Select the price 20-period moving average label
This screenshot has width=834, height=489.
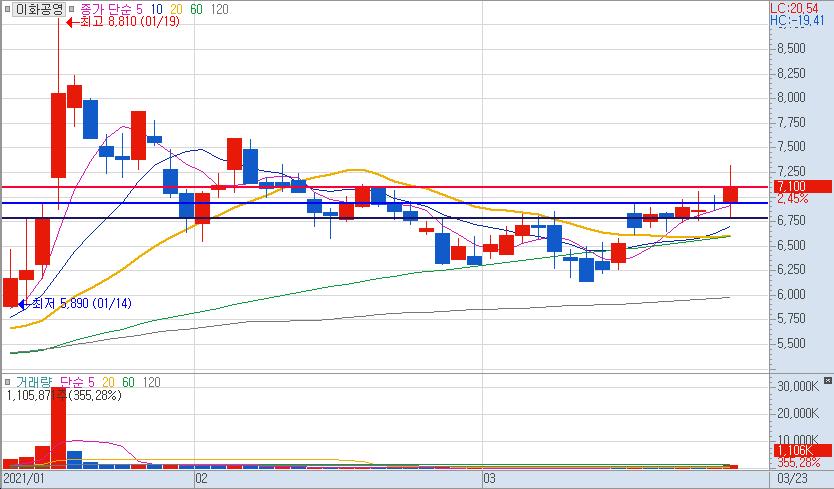click(176, 9)
